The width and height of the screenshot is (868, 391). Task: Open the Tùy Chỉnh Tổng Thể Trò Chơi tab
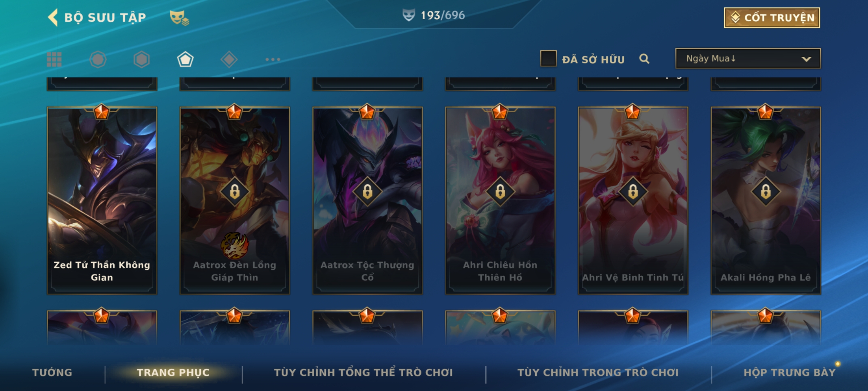click(363, 373)
